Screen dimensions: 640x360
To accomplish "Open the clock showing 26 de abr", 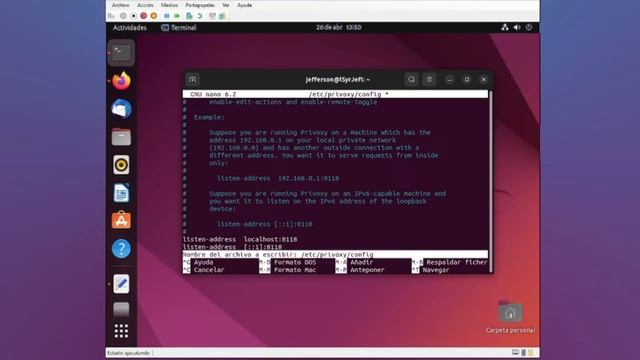I will [338, 27].
